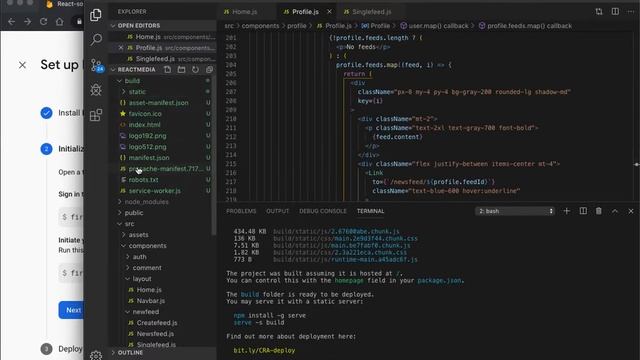This screenshot has height=360, width=640.
Task: Open the Run and Debug view
Action: pos(96,90)
